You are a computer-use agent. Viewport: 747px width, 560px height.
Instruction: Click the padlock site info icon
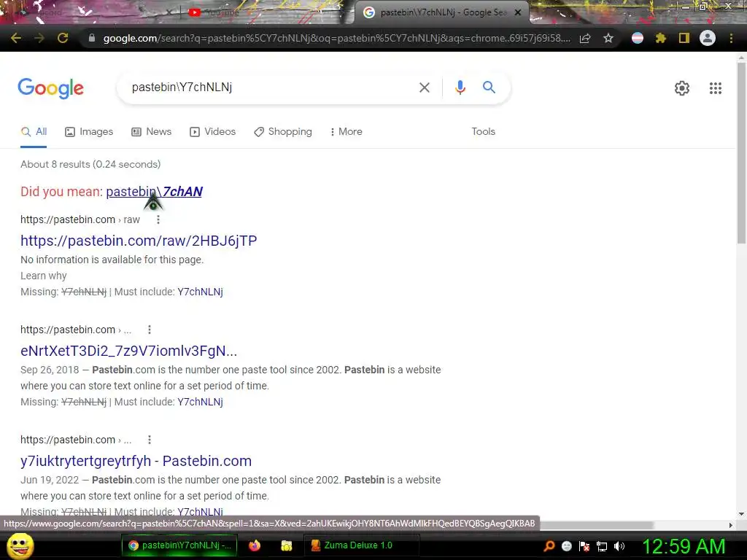coord(92,38)
